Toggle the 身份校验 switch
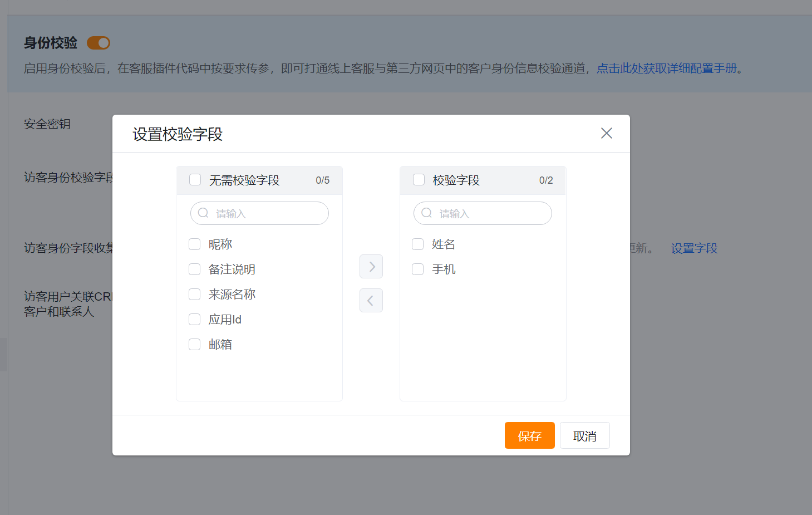 [99, 43]
